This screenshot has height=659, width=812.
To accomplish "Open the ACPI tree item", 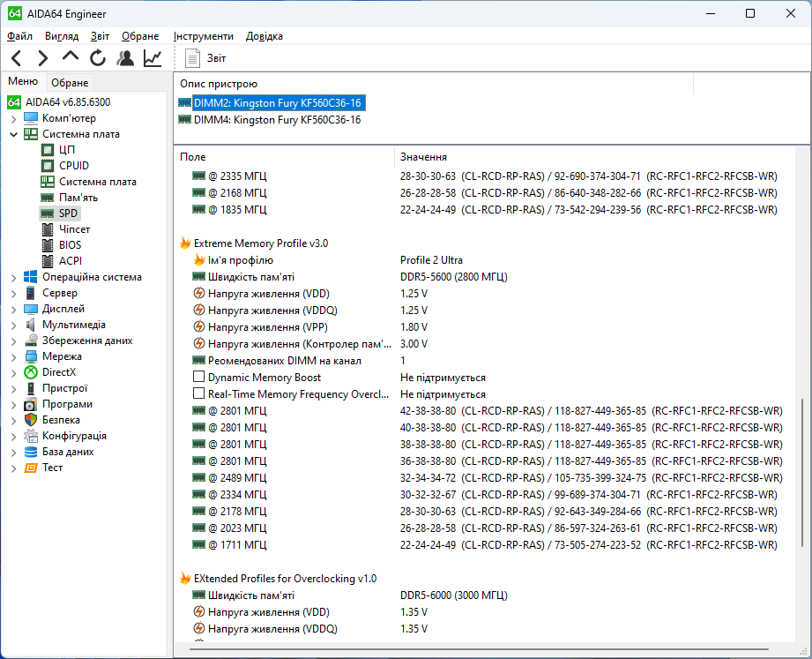I will click(x=71, y=261).
